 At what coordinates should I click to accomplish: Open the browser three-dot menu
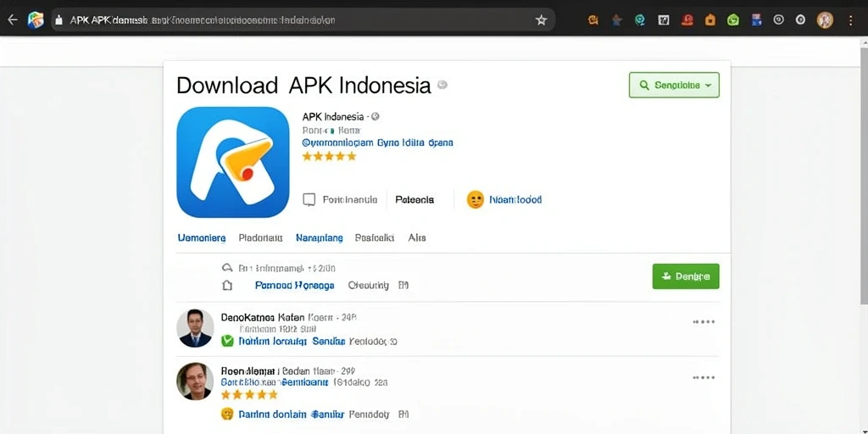coord(851,20)
